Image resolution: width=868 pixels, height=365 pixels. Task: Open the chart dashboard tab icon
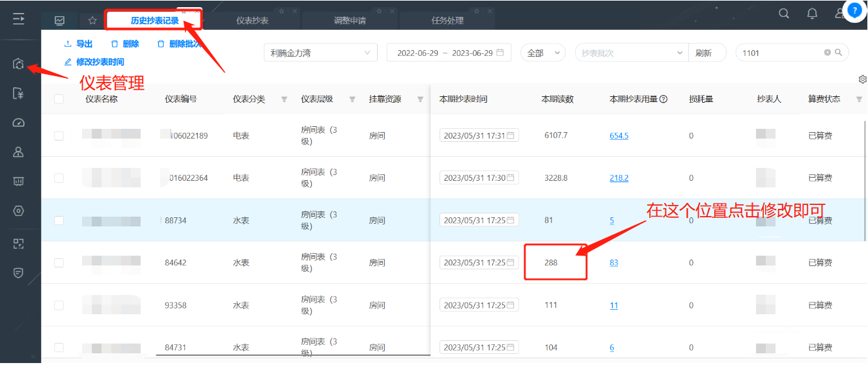click(60, 20)
